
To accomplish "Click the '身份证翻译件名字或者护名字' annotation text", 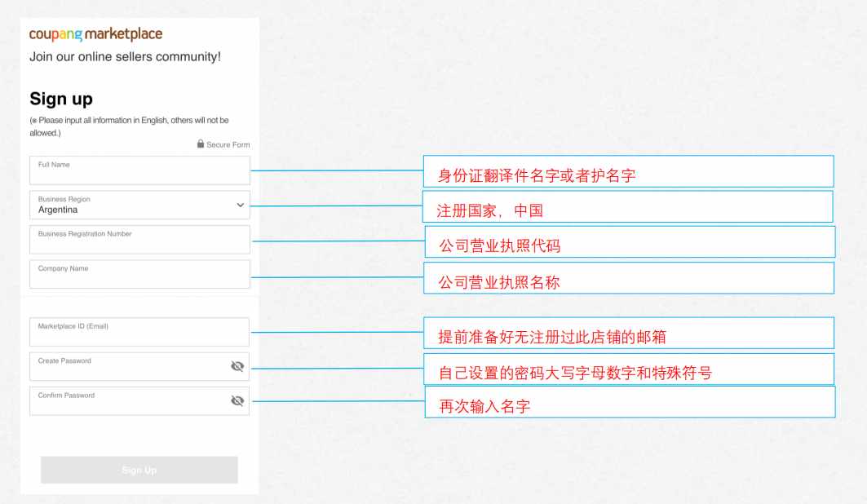I will click(x=537, y=175).
